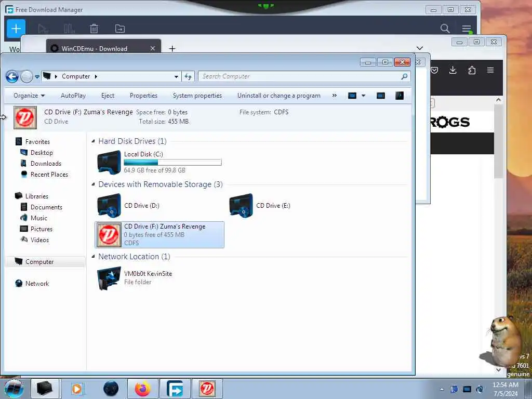Image resolution: width=532 pixels, height=399 pixels.
Task: Open System properties from the toolbar
Action: click(x=197, y=96)
